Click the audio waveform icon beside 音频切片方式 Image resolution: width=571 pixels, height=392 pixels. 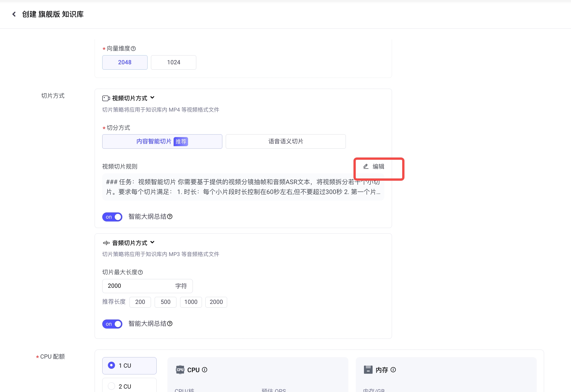coord(106,243)
